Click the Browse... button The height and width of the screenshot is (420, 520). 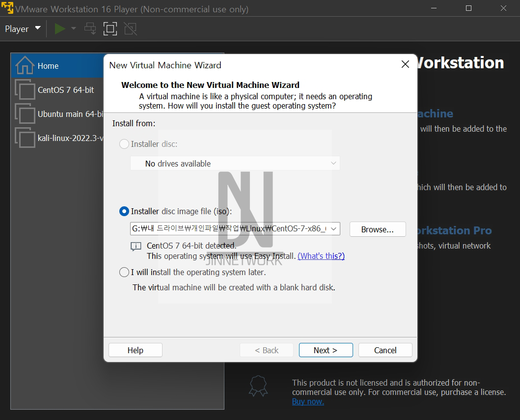[378, 229]
